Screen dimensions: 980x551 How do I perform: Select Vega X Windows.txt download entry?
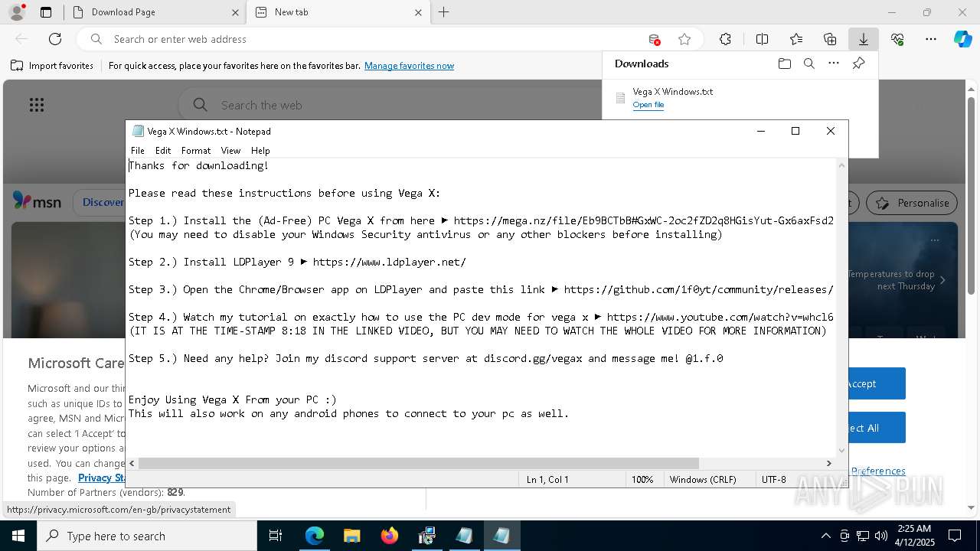[740, 98]
